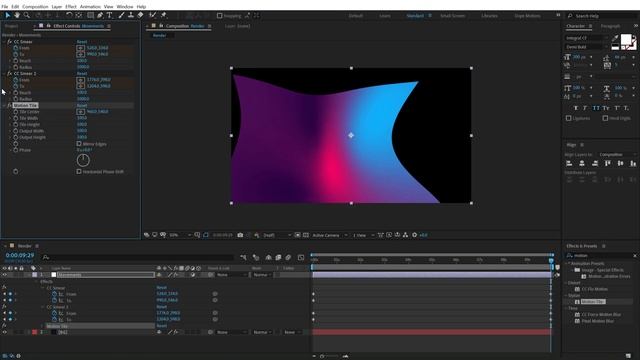Collapse the Motion Tile effect group
The width and height of the screenshot is (640, 360).
(4, 105)
